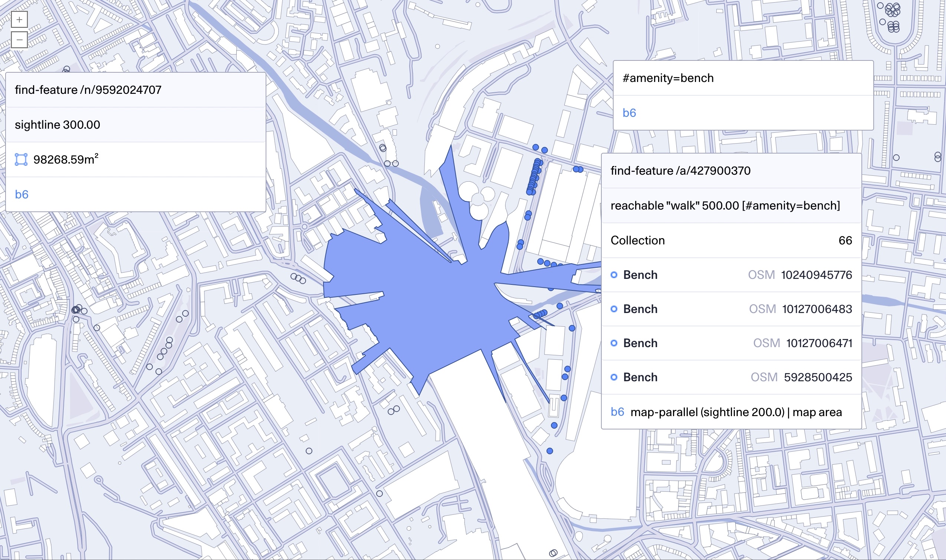Screen dimensions: 946x560
Task: Select the Bench OSM 5928500425 row
Action: click(x=731, y=377)
